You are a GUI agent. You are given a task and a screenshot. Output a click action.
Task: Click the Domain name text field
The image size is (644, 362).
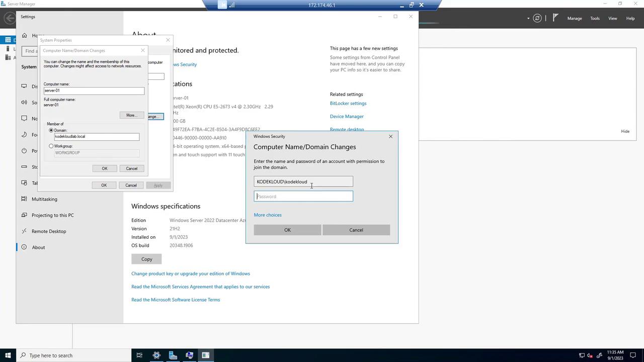pyautogui.click(x=97, y=137)
